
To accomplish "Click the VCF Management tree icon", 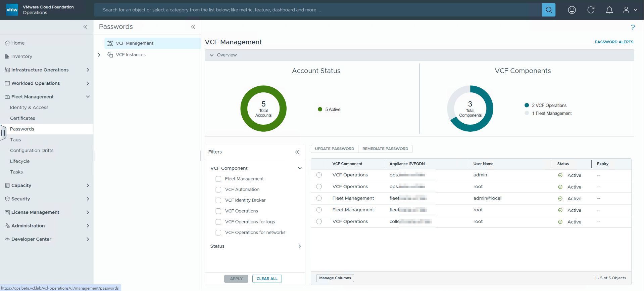I will coord(110,43).
